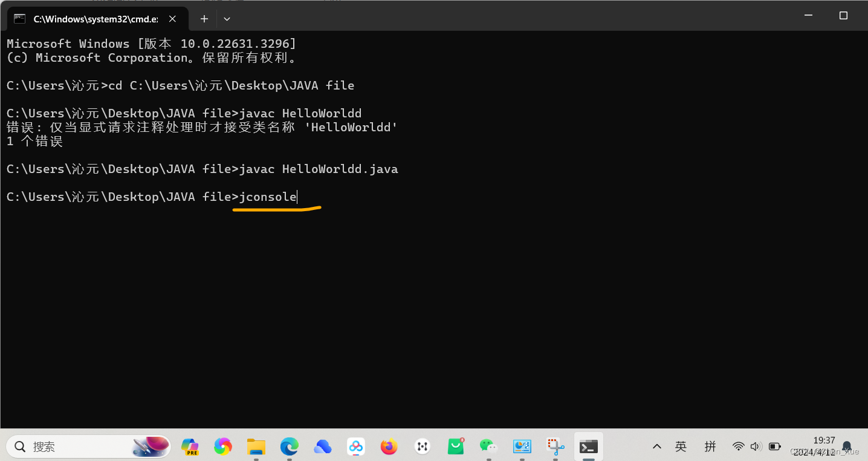The image size is (868, 461).
Task: Open the volume control in tray
Action: tap(756, 446)
